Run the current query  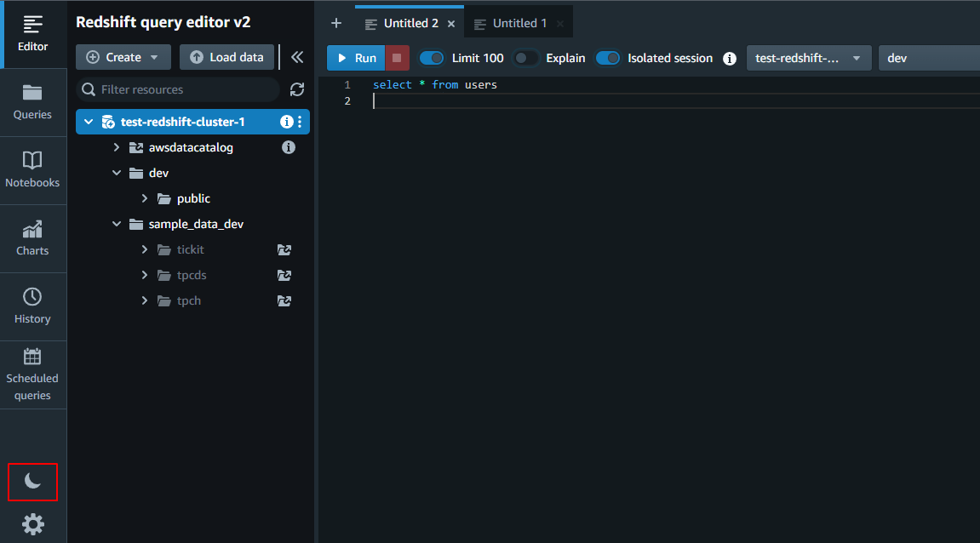click(356, 58)
